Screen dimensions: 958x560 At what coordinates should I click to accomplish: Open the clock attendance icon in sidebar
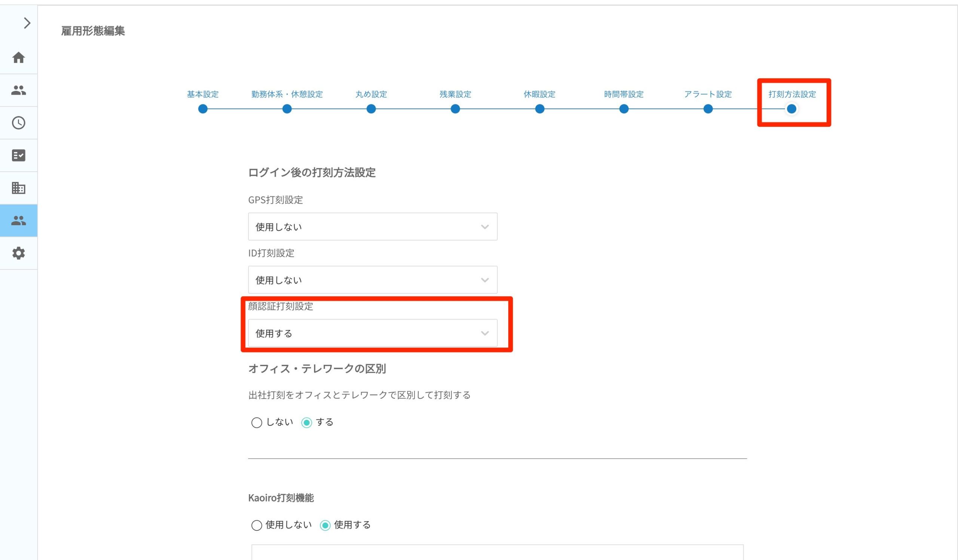(x=19, y=123)
